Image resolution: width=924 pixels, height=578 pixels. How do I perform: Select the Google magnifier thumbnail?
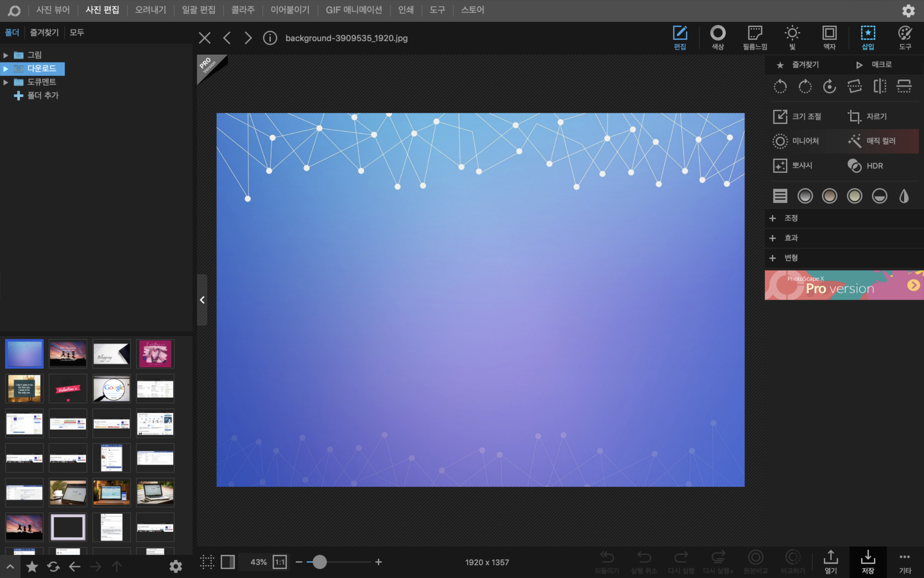point(111,388)
